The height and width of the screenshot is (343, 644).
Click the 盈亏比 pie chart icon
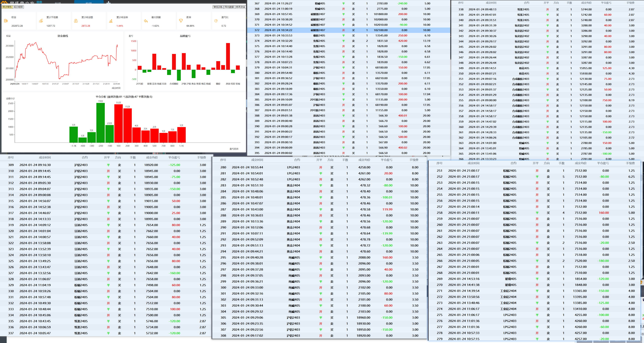coord(216,21)
